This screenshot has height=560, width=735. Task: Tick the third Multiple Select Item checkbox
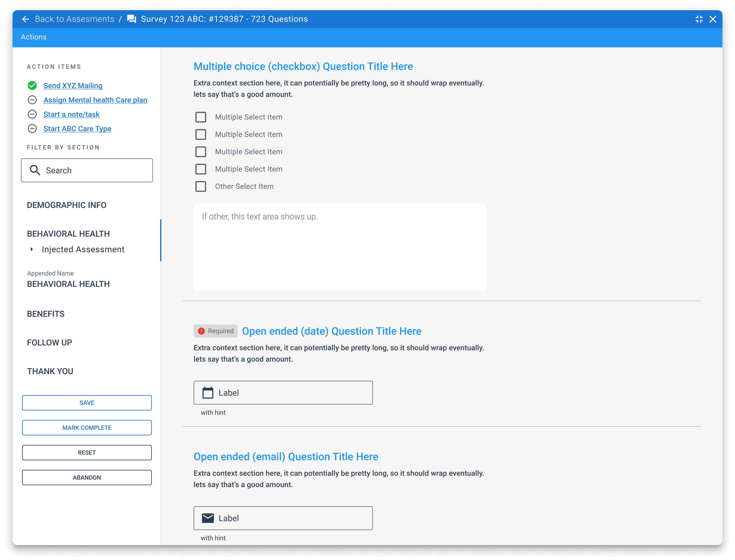point(201,152)
